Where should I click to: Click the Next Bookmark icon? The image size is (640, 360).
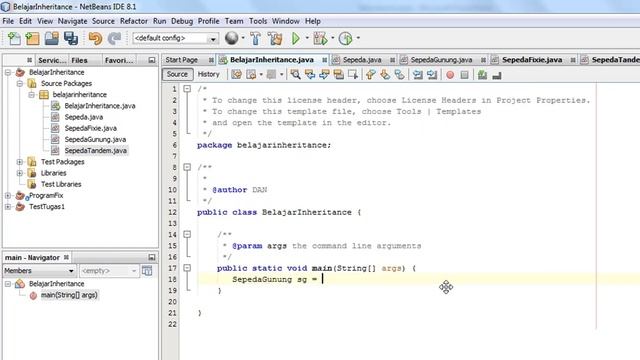coord(385,74)
